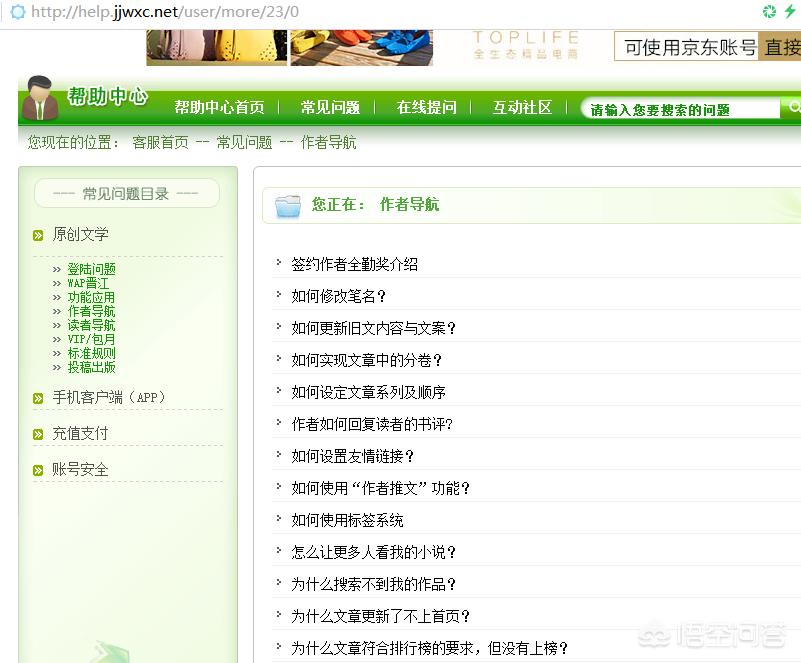The height and width of the screenshot is (663, 801).
Task: Click the colorful shoes banner image
Action: tap(362, 48)
